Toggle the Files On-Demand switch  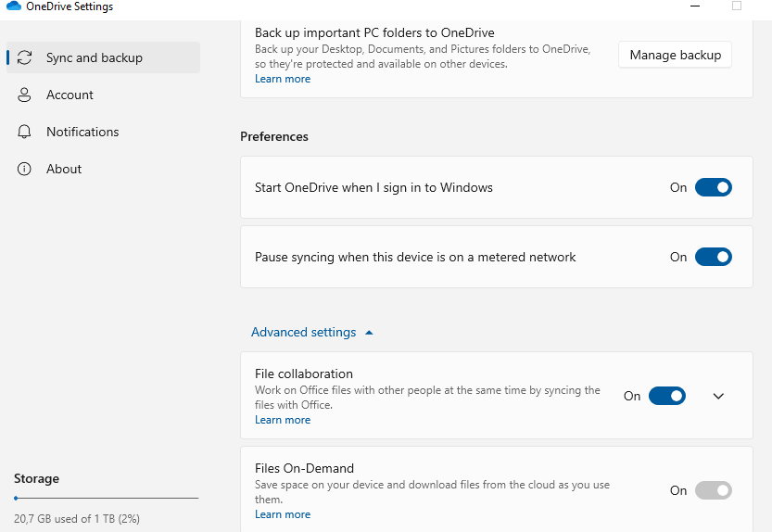click(713, 490)
